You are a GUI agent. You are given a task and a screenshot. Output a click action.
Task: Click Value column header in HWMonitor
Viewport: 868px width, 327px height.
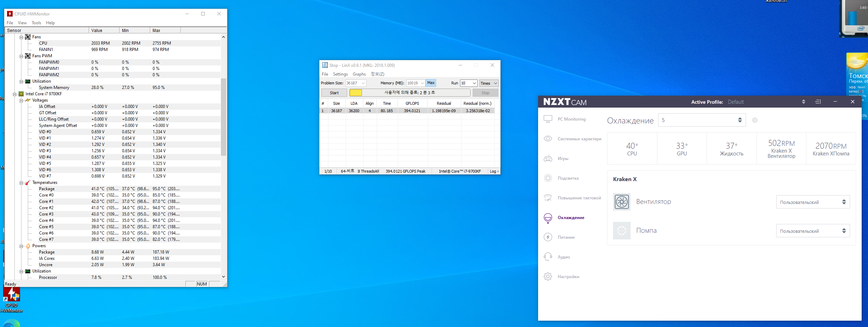[x=104, y=31]
